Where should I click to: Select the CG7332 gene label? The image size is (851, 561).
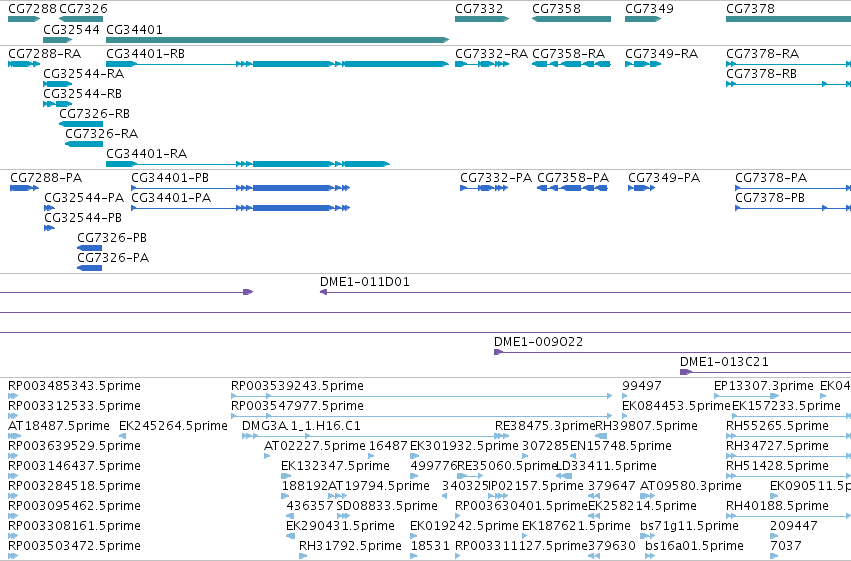point(479,9)
